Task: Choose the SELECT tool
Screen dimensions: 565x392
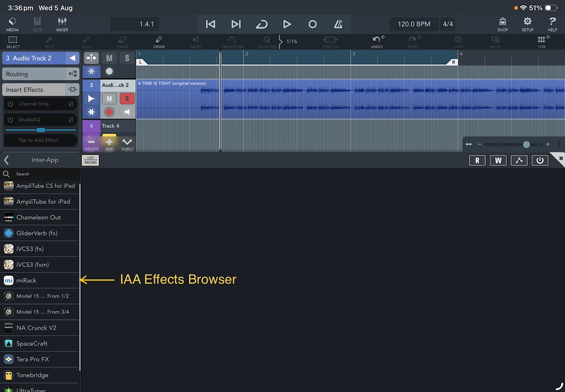Action: pos(13,42)
